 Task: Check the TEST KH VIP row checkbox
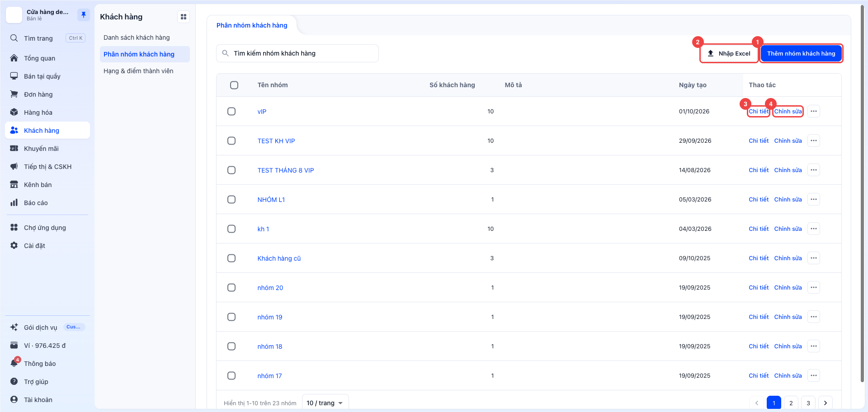(231, 140)
